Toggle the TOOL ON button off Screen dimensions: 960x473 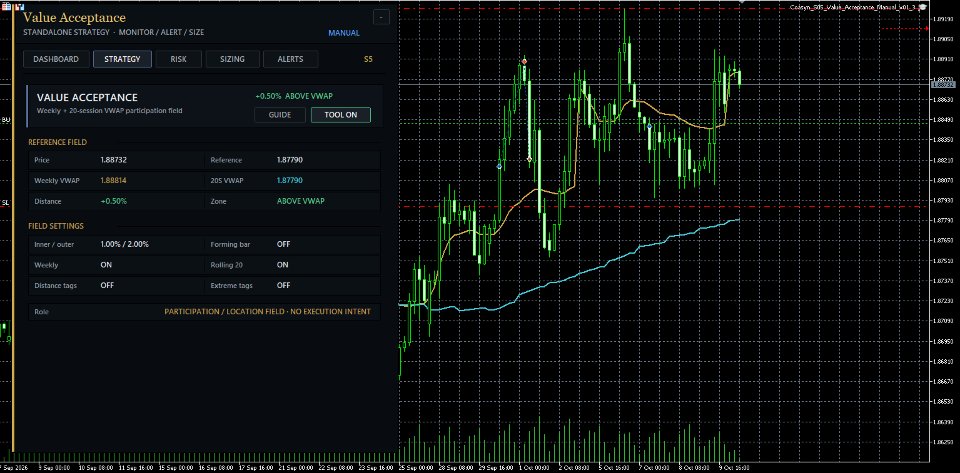(x=340, y=115)
